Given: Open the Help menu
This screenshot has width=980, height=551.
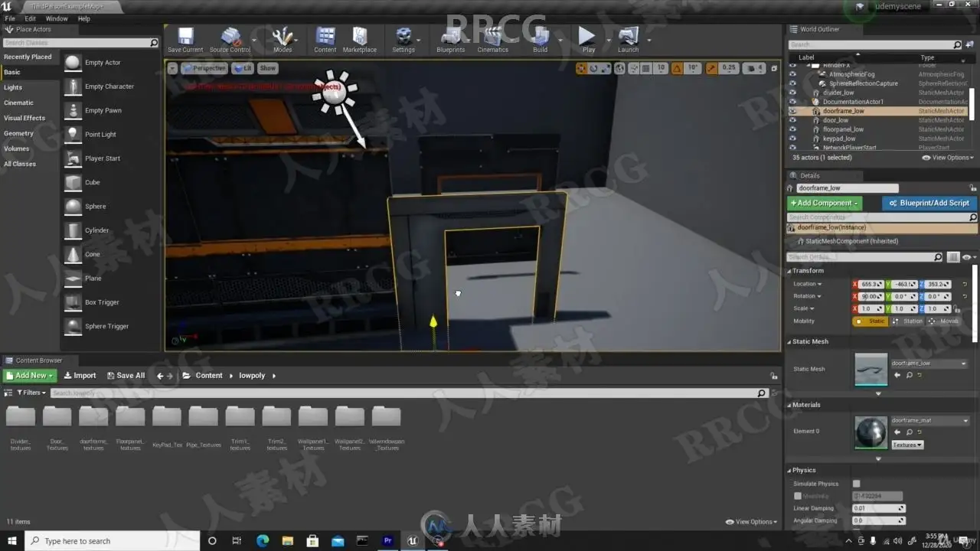Looking at the screenshot, I should 84,18.
